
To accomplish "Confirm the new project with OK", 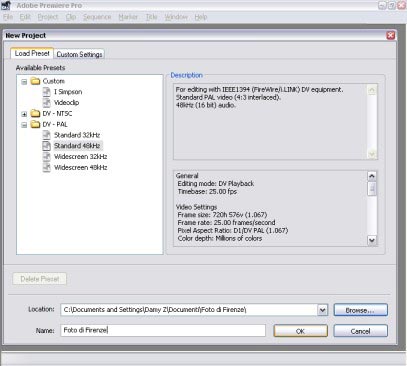I will pyautogui.click(x=301, y=331).
